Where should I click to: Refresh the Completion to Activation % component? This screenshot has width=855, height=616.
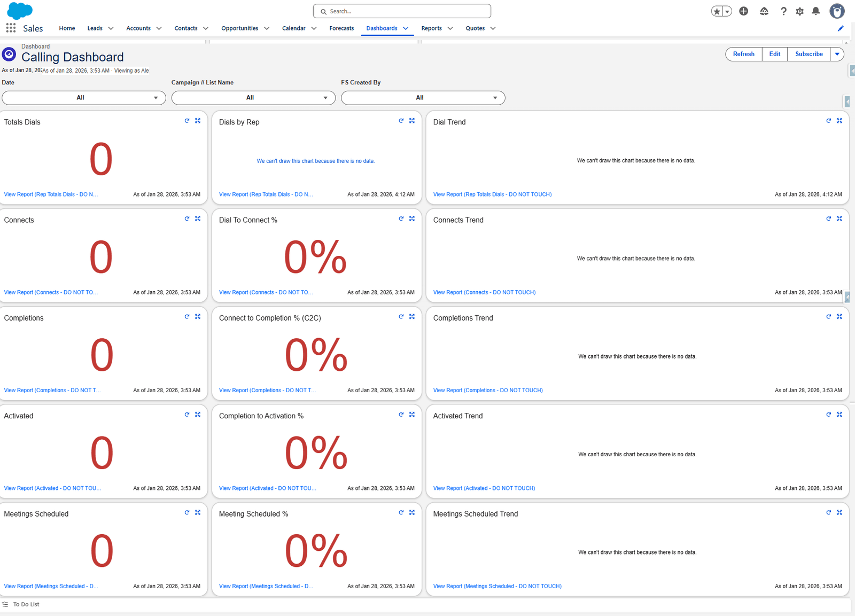tap(401, 415)
